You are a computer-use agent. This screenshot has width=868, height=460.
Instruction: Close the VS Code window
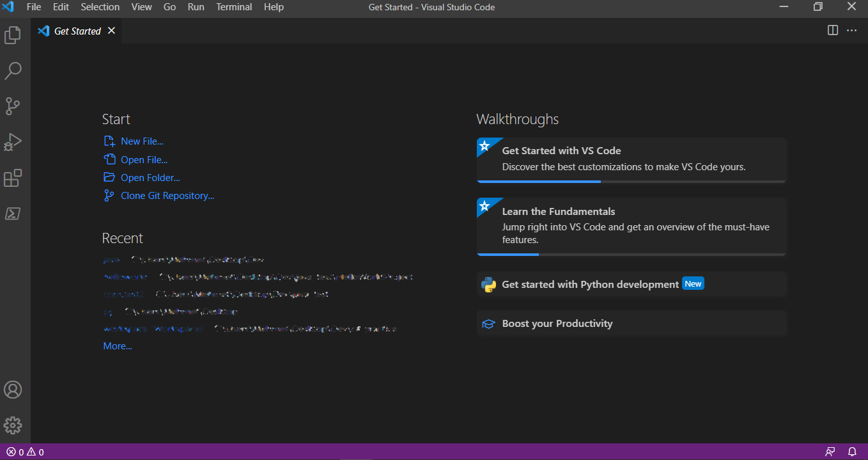coord(851,6)
